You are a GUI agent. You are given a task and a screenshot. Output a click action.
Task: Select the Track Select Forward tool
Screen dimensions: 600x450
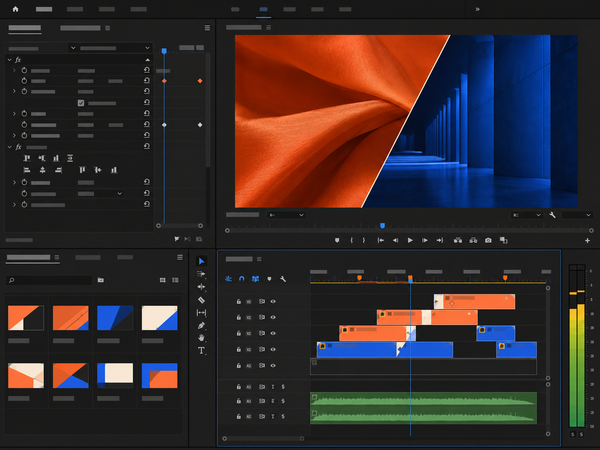(201, 274)
